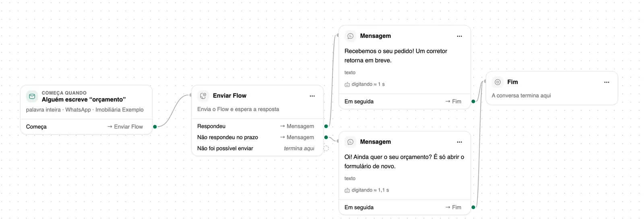Open the three-dot menu on Enviar Flow

312,96
